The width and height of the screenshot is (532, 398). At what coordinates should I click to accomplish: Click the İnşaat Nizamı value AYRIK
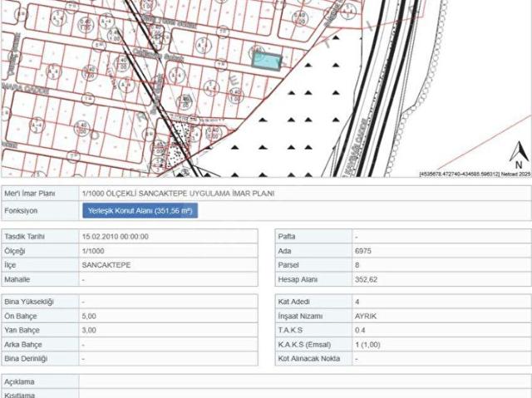pos(366,316)
